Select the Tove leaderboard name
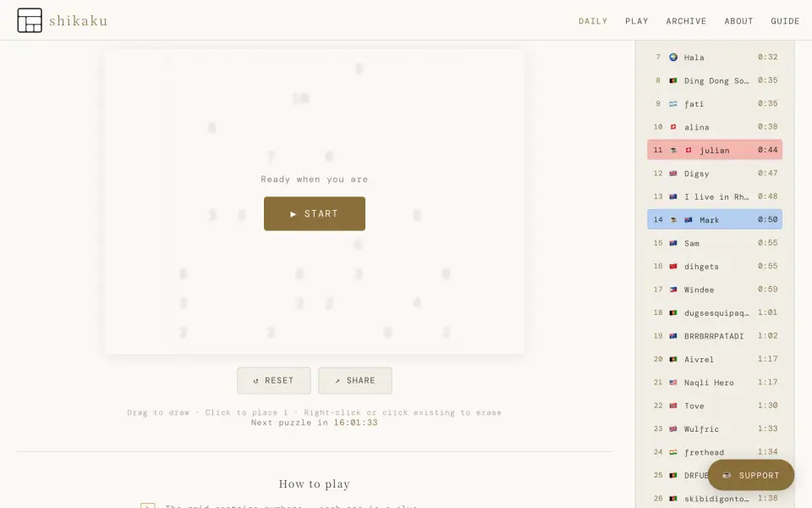The height and width of the screenshot is (508, 812). click(x=694, y=406)
